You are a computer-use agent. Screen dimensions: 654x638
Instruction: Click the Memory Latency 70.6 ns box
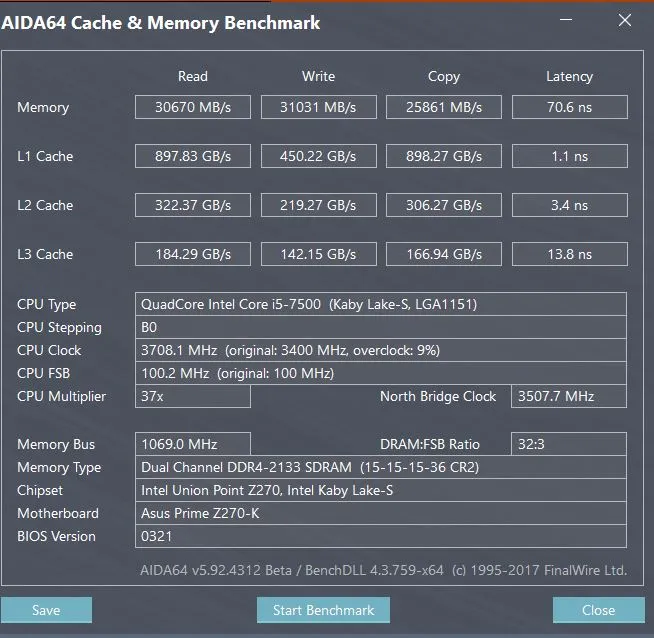pyautogui.click(x=569, y=107)
